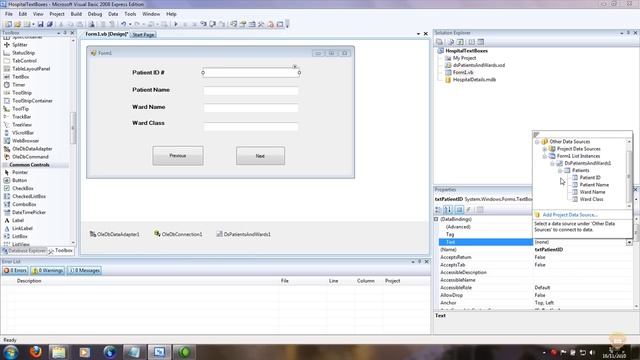Viewport: 640px width, 360px height.
Task: Switch to the Start Page tab
Action: [x=143, y=35]
